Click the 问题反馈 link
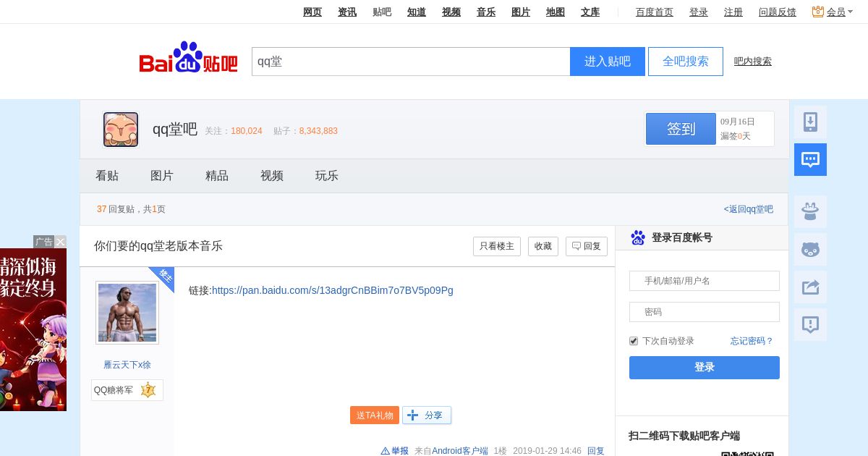Image resolution: width=868 pixels, height=456 pixels. pos(778,12)
